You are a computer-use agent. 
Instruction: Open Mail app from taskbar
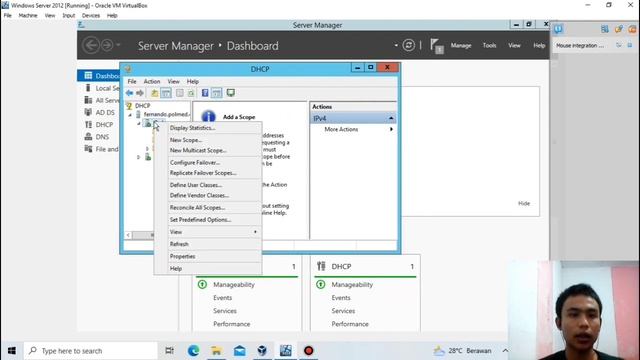click(x=240, y=351)
